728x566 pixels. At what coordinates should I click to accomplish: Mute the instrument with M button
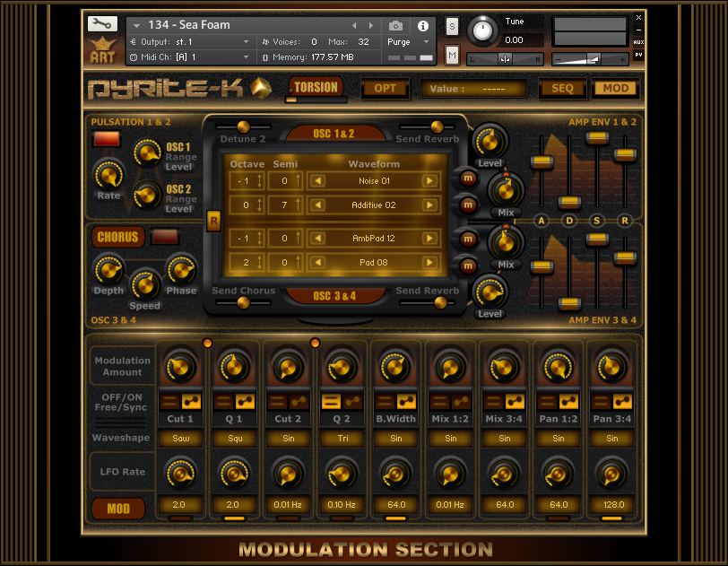click(x=452, y=56)
